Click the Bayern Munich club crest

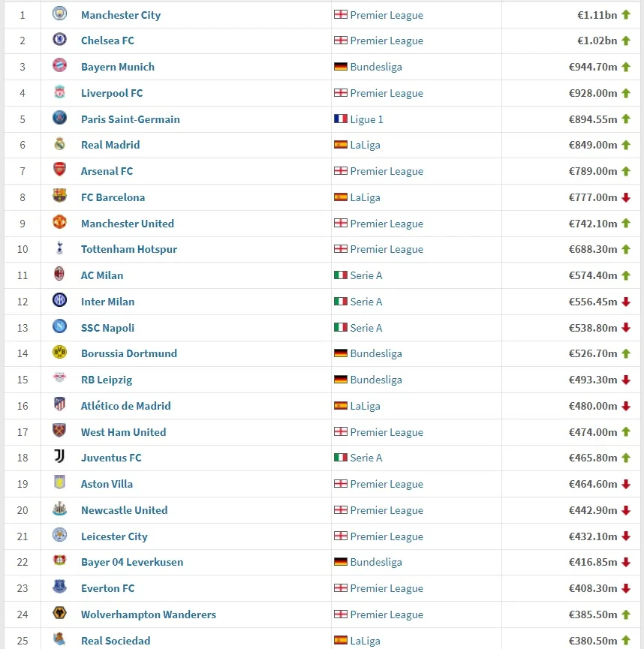click(59, 67)
